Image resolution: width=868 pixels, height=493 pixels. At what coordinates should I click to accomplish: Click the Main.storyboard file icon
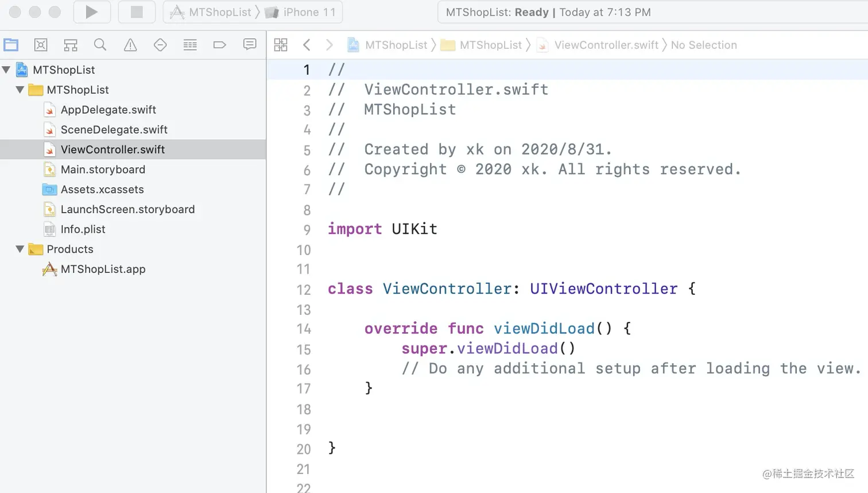tap(50, 170)
